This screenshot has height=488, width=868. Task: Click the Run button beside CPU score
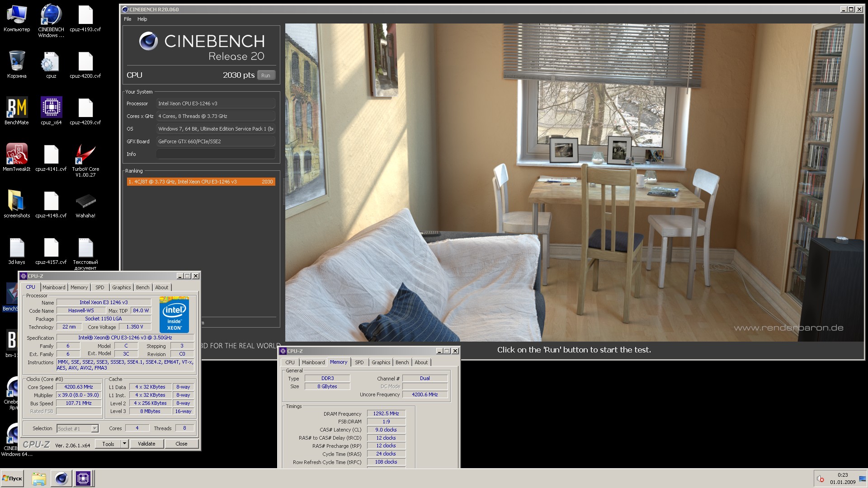[266, 75]
